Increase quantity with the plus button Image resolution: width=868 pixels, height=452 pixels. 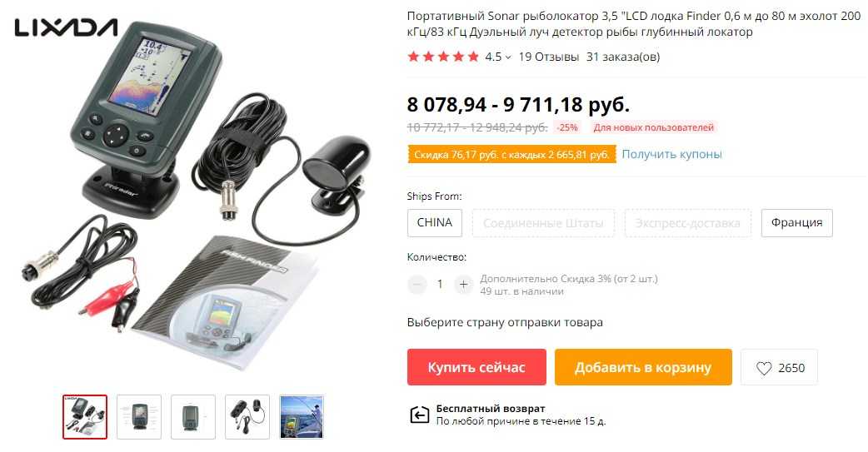(x=463, y=285)
